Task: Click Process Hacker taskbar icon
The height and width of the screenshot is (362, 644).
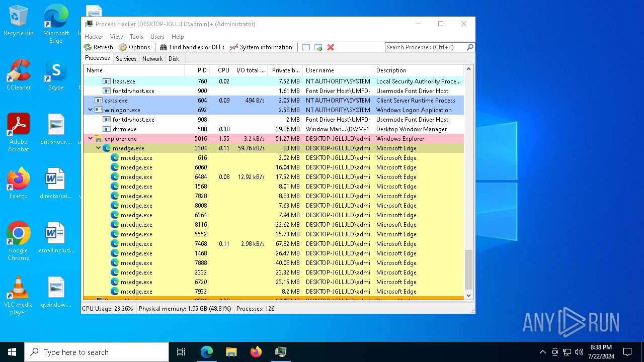Action: tap(280, 352)
